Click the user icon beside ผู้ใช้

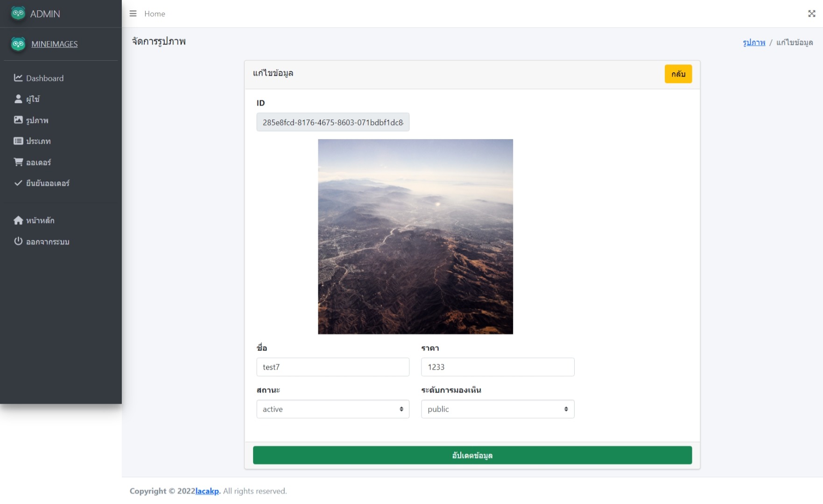[x=18, y=99]
